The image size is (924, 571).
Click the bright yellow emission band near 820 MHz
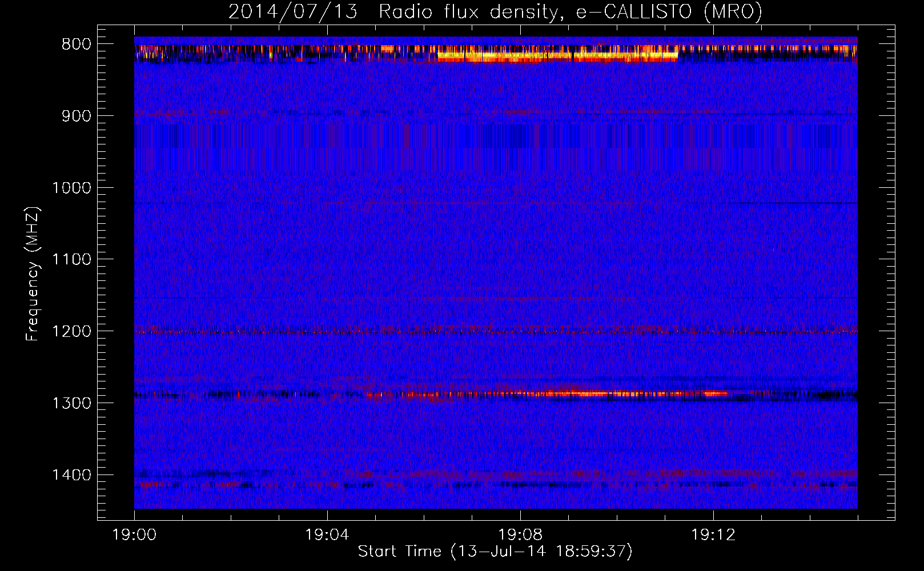click(x=557, y=56)
